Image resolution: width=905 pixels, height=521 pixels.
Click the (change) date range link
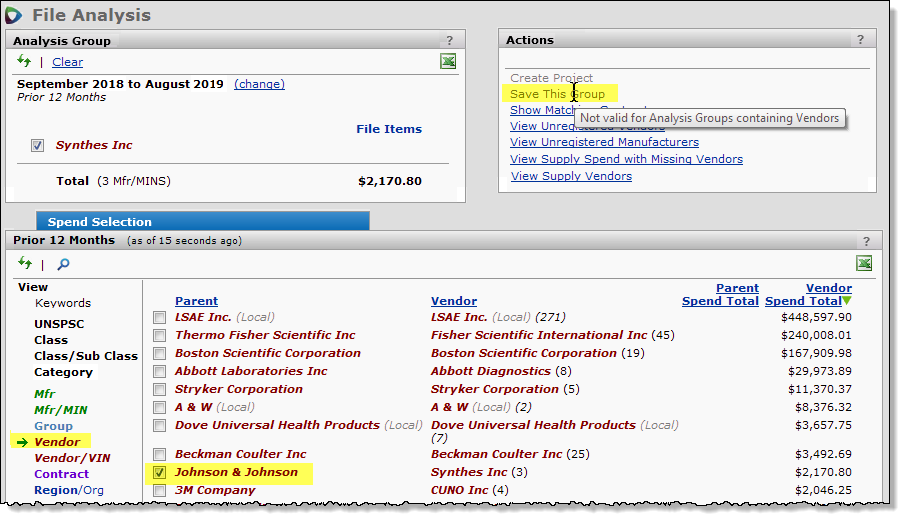[x=259, y=84]
